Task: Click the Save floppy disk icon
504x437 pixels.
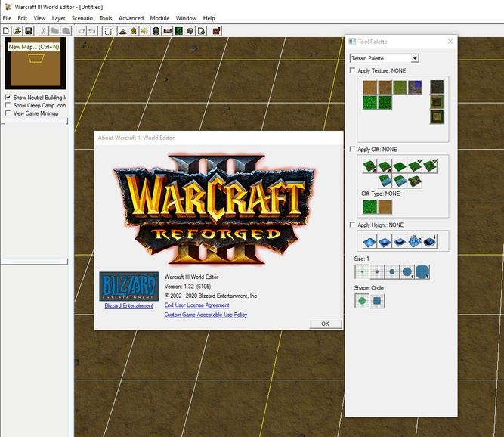Action: pos(29,31)
